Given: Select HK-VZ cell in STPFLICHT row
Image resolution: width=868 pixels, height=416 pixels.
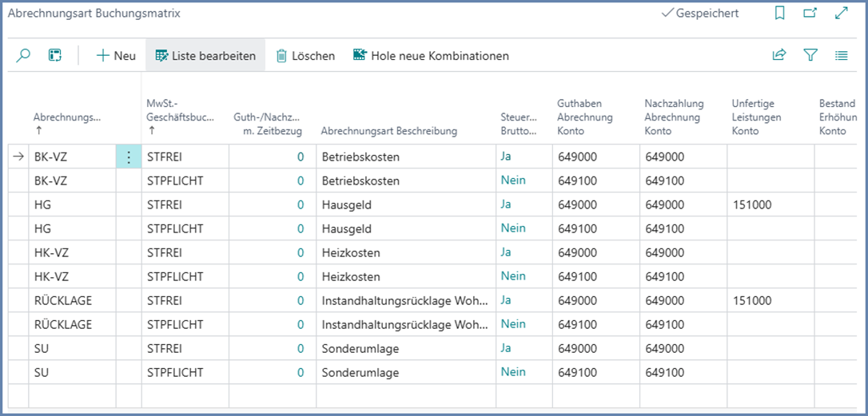Looking at the screenshot, I should click(x=73, y=276).
